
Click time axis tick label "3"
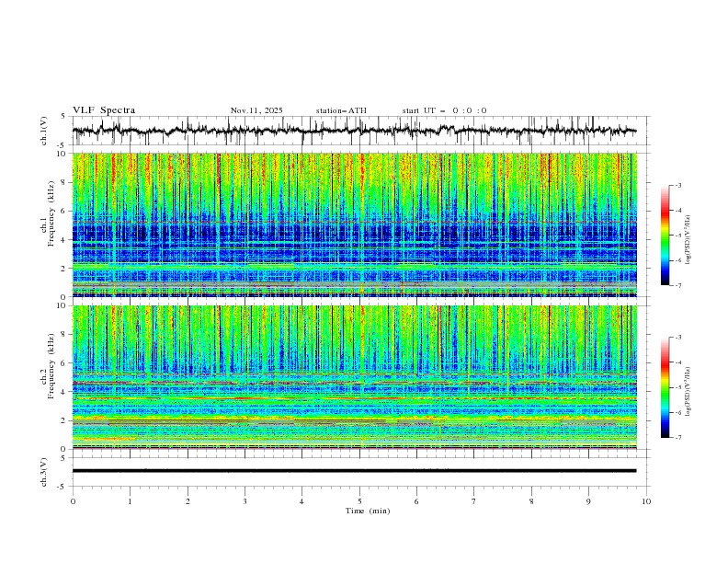click(x=245, y=501)
